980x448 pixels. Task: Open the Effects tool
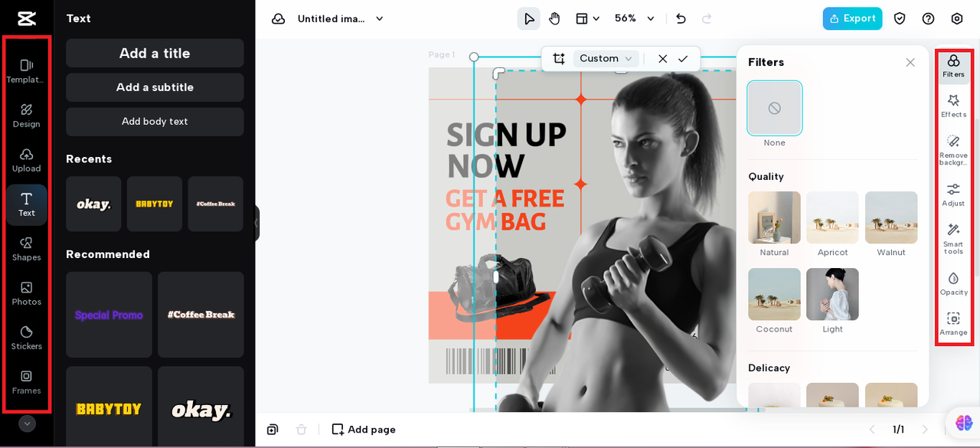[953, 106]
